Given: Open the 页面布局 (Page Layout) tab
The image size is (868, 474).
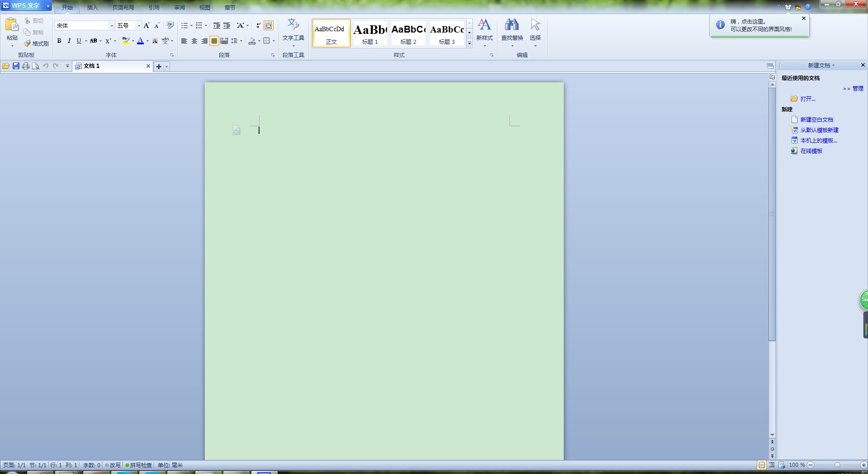Looking at the screenshot, I should click(123, 8).
